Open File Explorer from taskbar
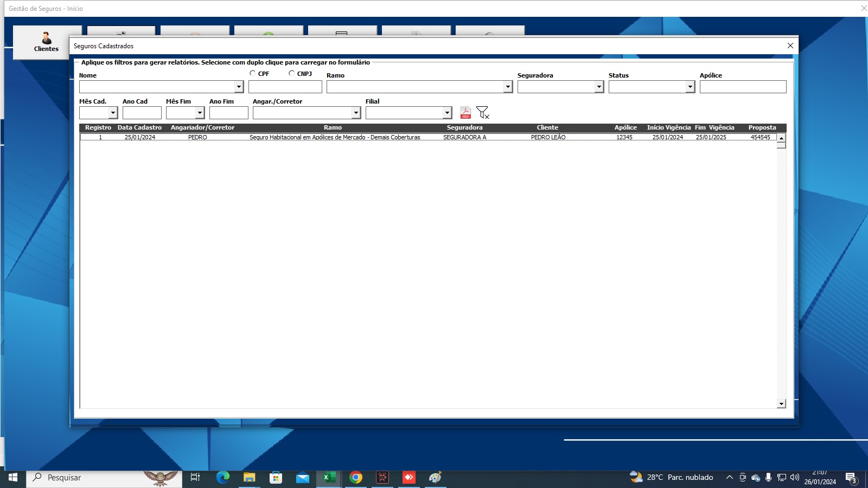The height and width of the screenshot is (488, 868). coord(249,477)
